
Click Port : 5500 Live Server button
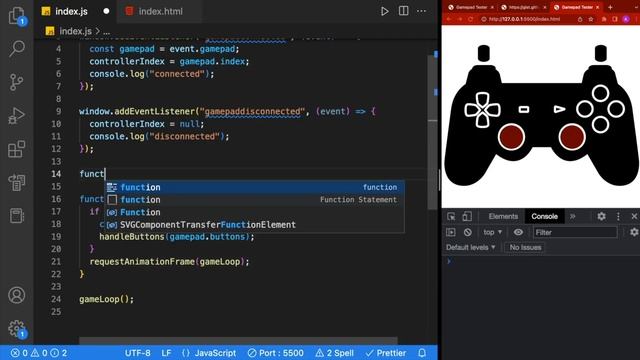[x=276, y=353]
